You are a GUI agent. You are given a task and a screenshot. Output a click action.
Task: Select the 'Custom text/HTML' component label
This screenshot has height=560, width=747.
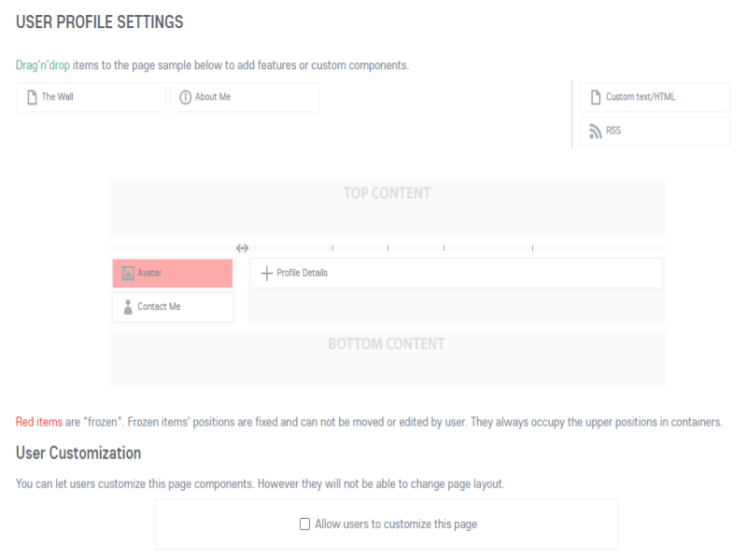(x=640, y=97)
